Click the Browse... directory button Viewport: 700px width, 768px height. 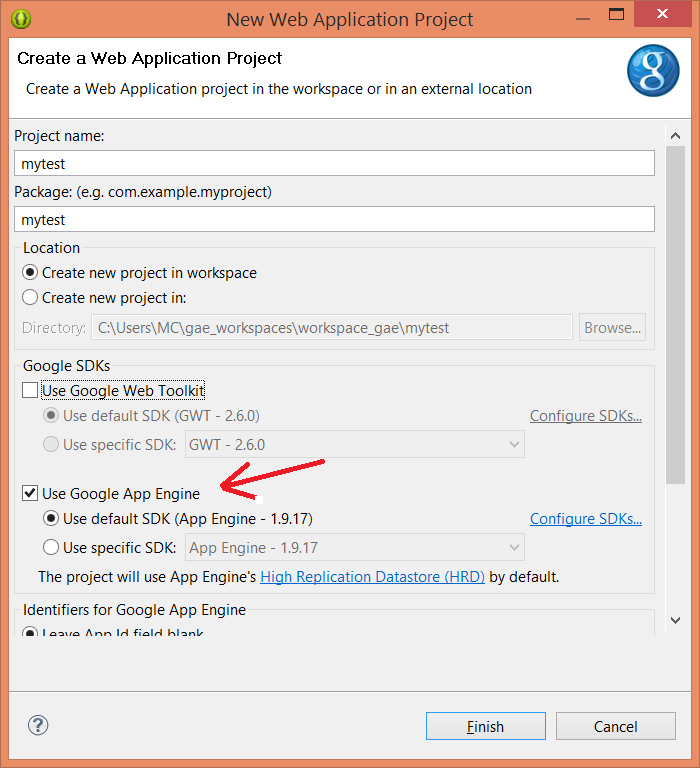coord(612,327)
